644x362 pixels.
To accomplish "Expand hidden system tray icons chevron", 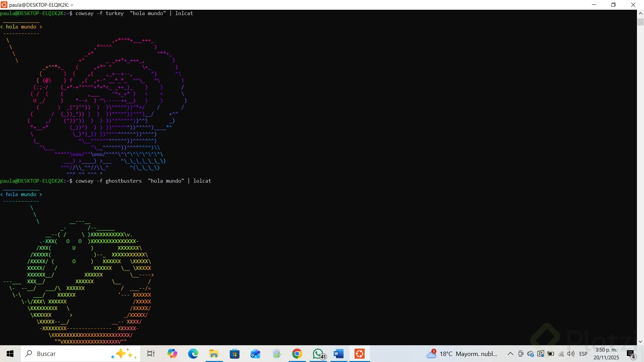I will [x=510, y=354].
